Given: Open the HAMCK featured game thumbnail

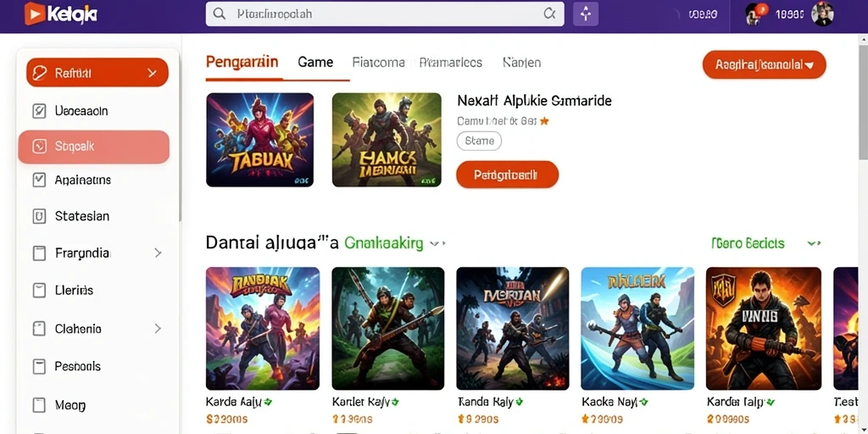Looking at the screenshot, I should [387, 140].
